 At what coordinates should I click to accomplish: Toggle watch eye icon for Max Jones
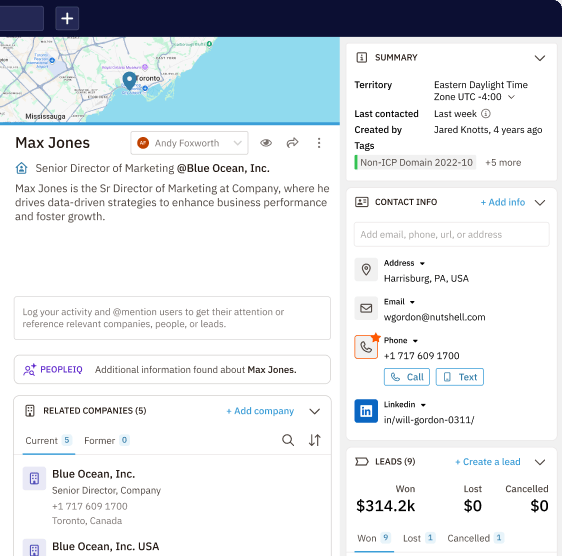tap(266, 143)
